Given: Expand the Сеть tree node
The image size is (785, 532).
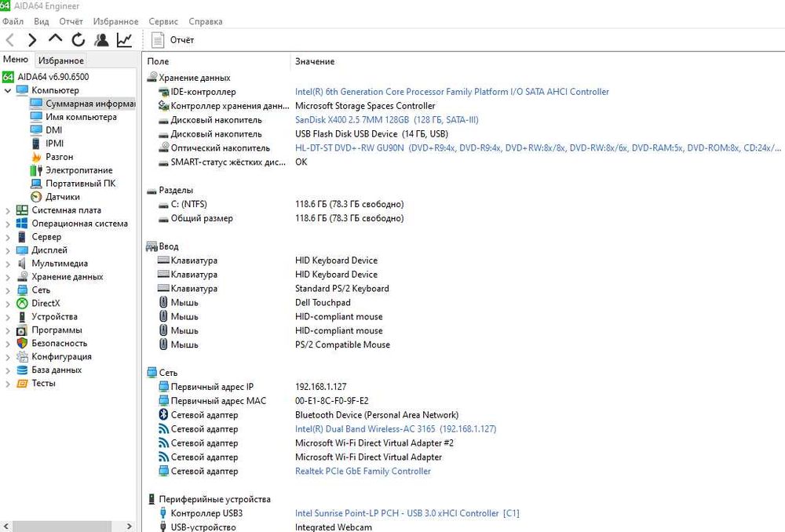Looking at the screenshot, I should click(x=8, y=290).
